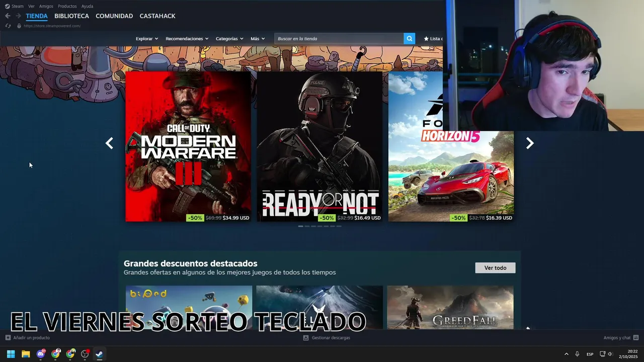
Task: Open the GreedFall discount thumbnail
Action: (x=450, y=307)
